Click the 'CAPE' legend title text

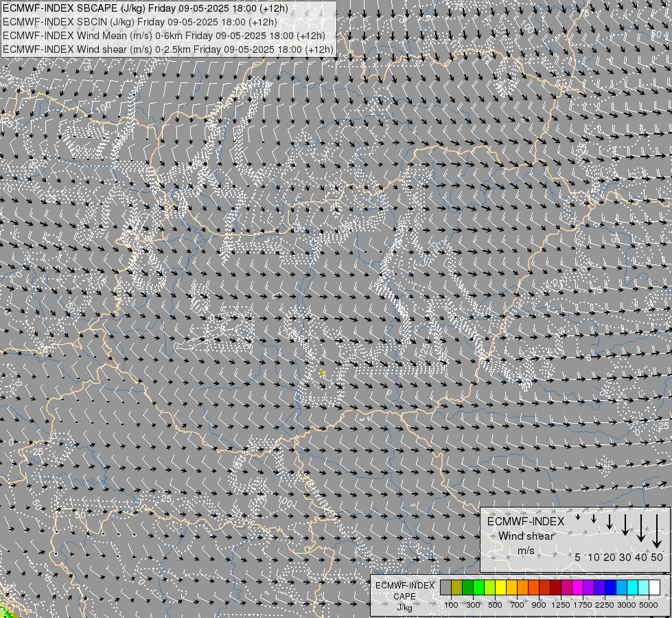[x=404, y=597]
